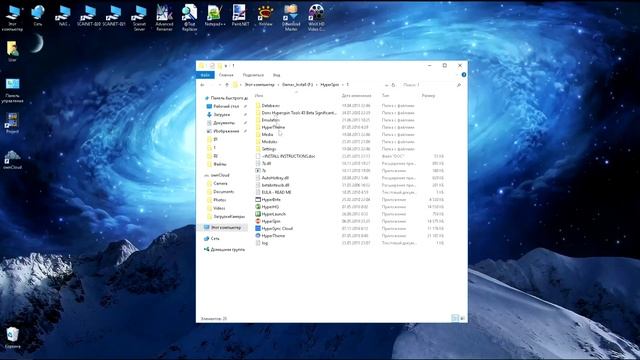Switch to details view in status bar
This screenshot has width=640, height=360.
click(x=455, y=318)
